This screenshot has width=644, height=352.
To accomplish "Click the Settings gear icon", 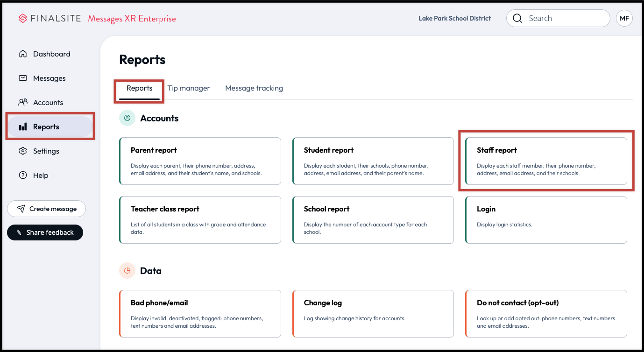I will tap(23, 151).
